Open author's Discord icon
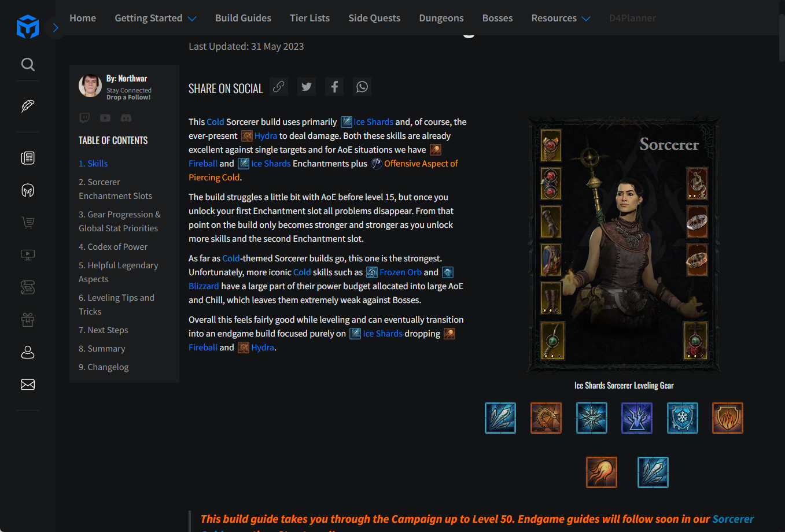785x532 pixels. click(x=126, y=118)
